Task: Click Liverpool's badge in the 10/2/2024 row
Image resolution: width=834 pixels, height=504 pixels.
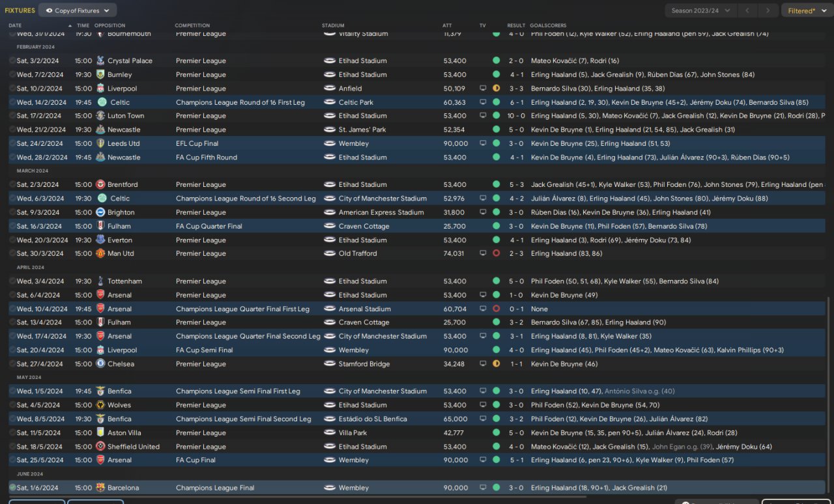Action: point(100,89)
